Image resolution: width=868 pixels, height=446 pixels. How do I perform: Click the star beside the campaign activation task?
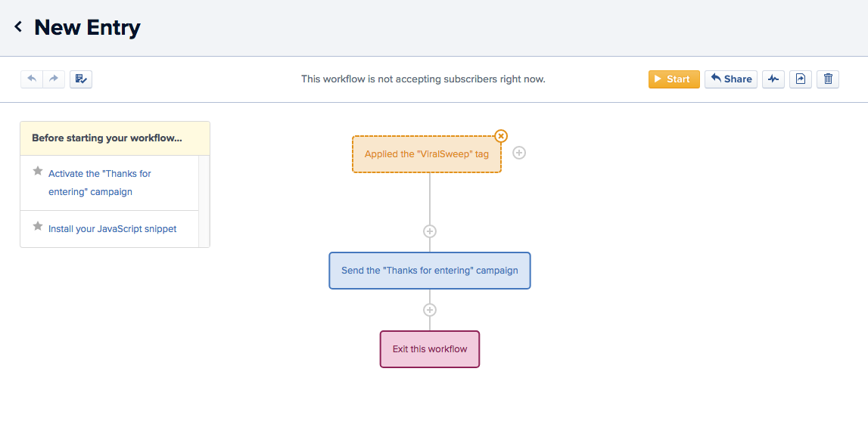38,173
